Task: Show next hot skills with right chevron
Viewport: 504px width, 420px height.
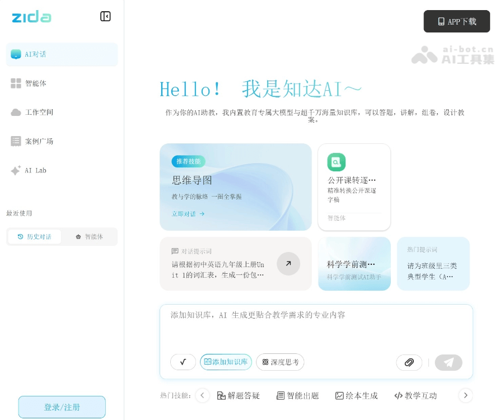Action: pyautogui.click(x=465, y=395)
